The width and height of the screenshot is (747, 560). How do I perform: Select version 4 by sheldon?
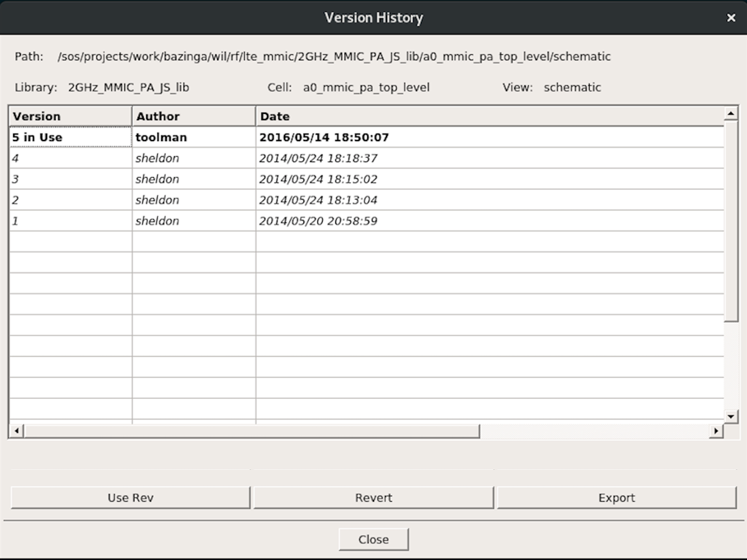pyautogui.click(x=70, y=158)
